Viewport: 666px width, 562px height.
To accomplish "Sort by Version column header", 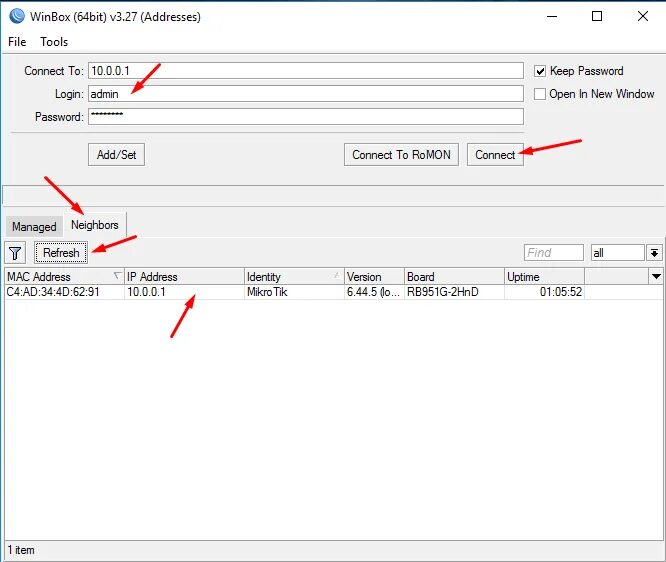I will click(x=374, y=277).
